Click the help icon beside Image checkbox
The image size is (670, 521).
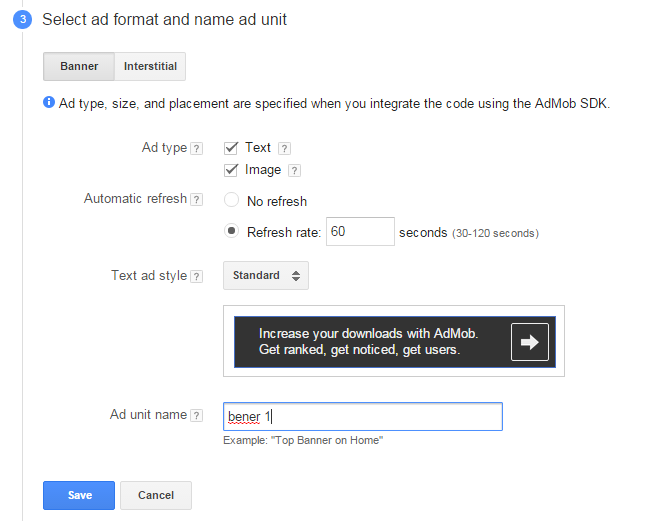click(294, 171)
